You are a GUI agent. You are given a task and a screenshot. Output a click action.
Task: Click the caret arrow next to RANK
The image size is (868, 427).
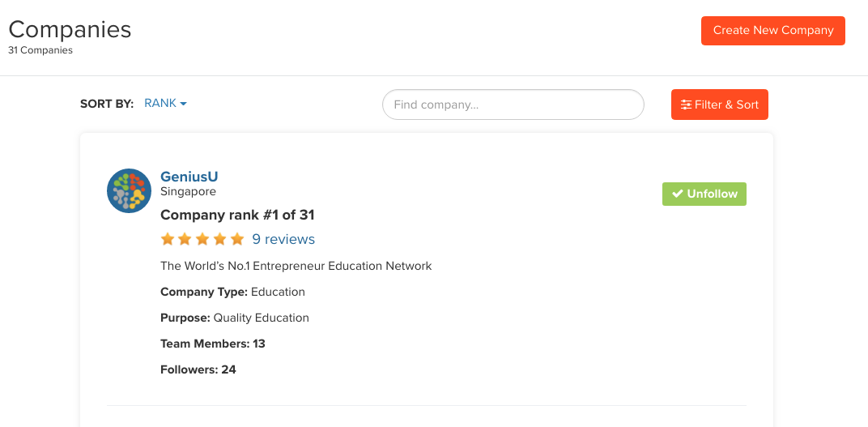183,104
